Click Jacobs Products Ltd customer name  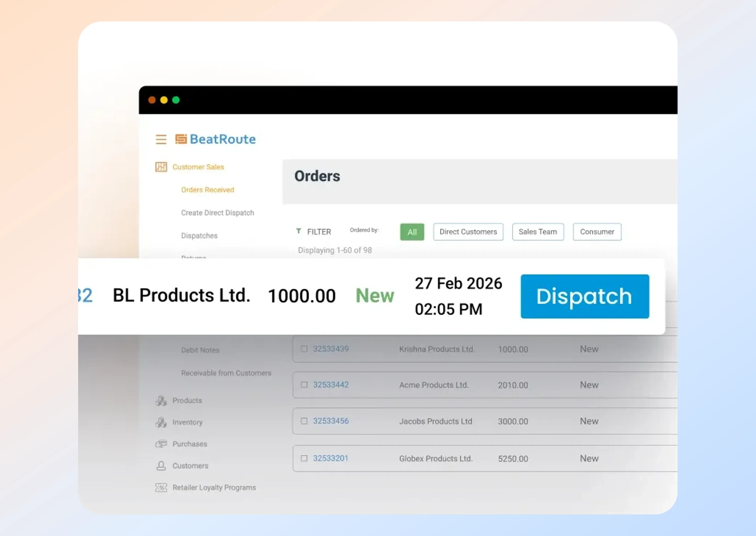pos(436,422)
